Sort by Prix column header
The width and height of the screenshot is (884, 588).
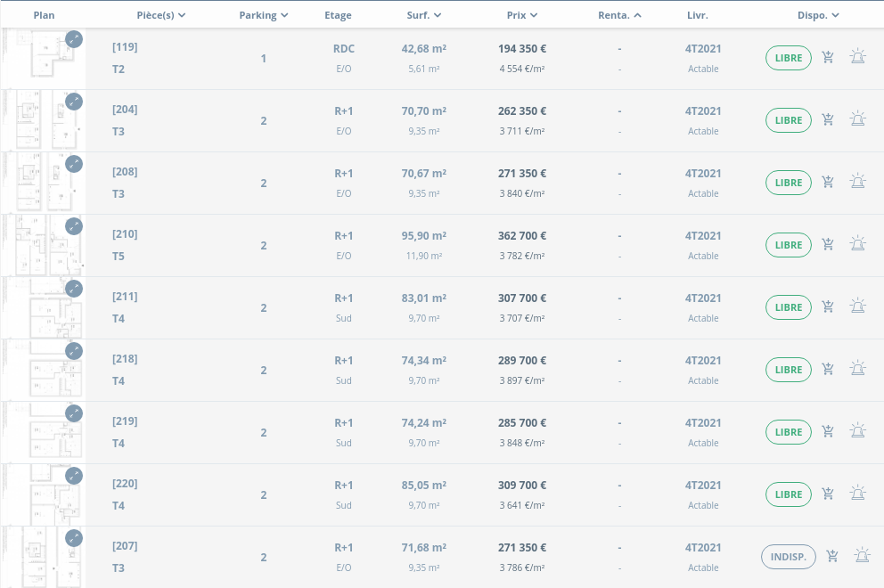coord(521,15)
